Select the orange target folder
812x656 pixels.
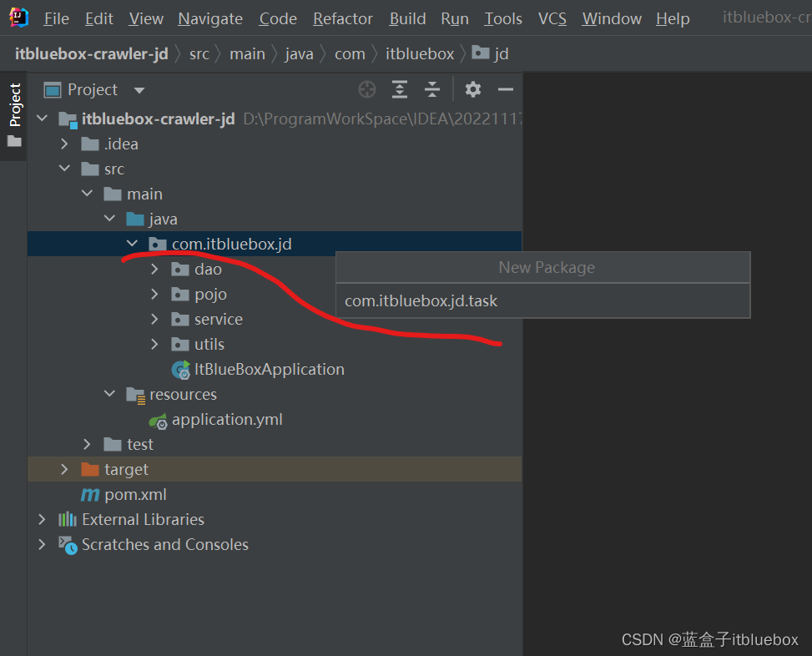(114, 470)
